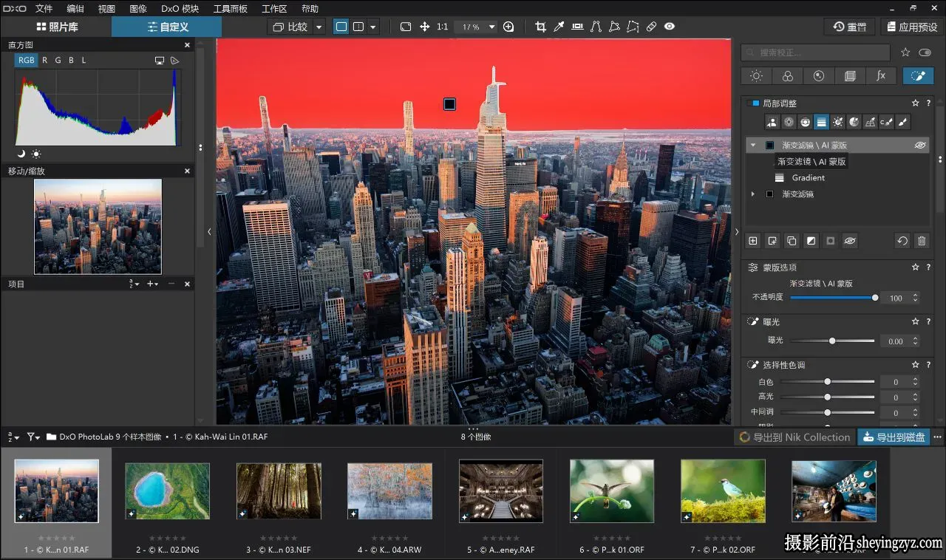Adjust the 不透明度 opacity slider
This screenshot has width=946, height=560.
833,298
